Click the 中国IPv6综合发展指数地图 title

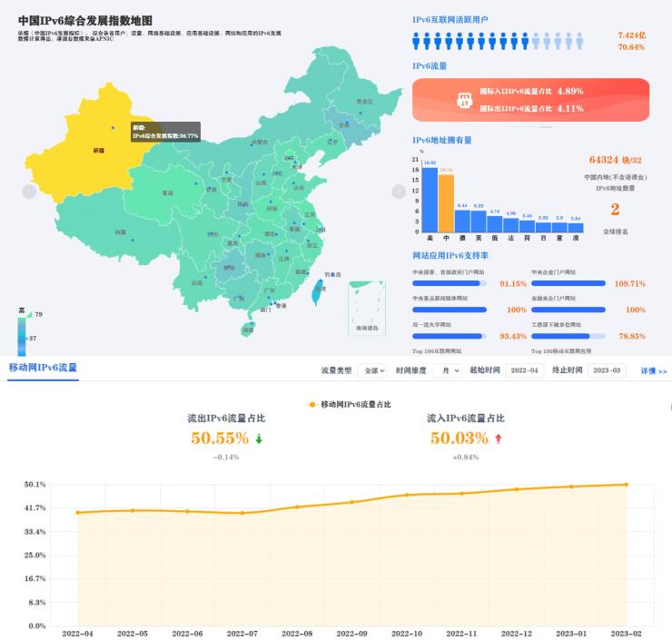[x=85, y=21]
